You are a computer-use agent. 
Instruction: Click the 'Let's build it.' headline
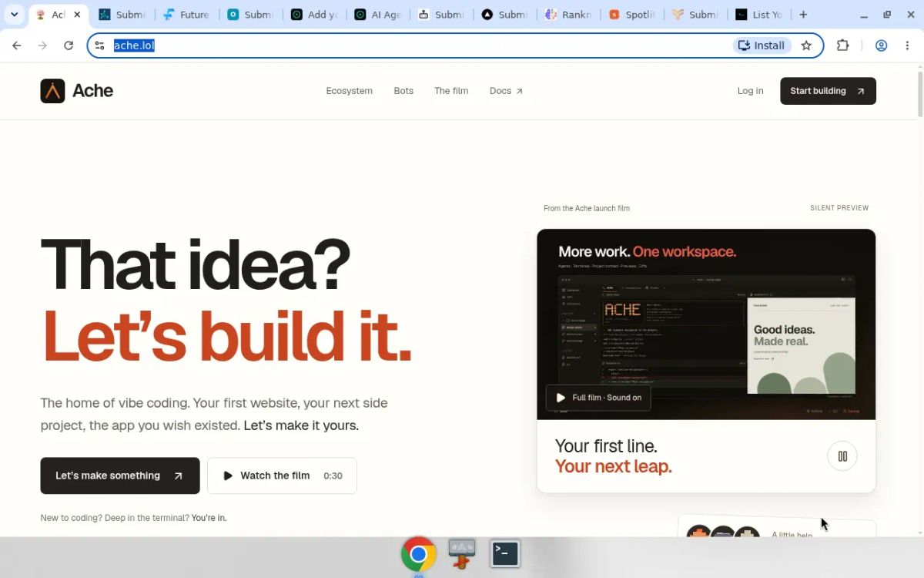(227, 337)
